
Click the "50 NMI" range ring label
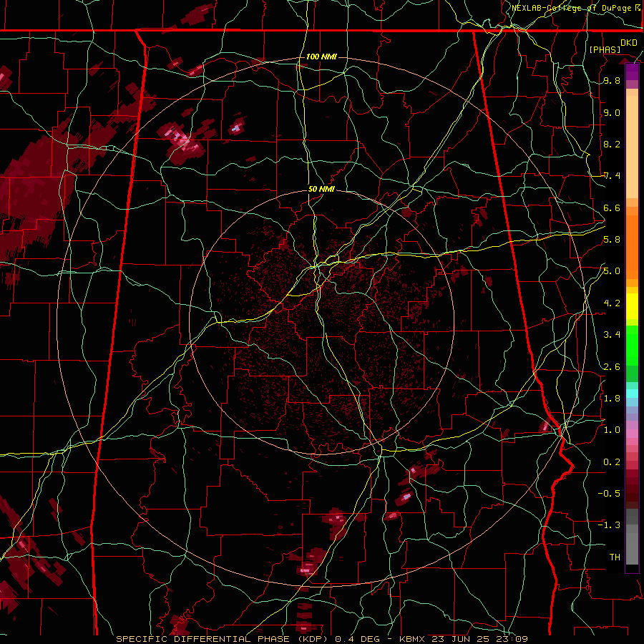point(321,190)
